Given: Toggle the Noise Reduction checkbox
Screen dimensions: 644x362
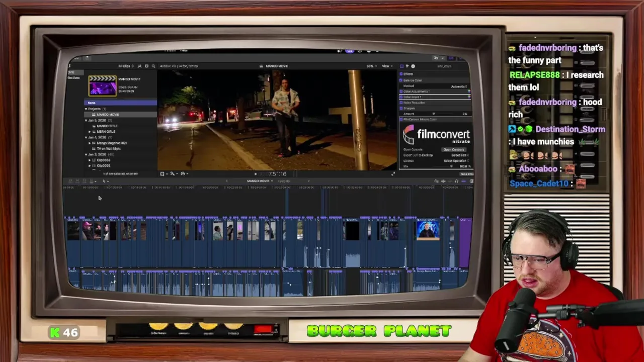Looking at the screenshot, I should click(x=401, y=103).
